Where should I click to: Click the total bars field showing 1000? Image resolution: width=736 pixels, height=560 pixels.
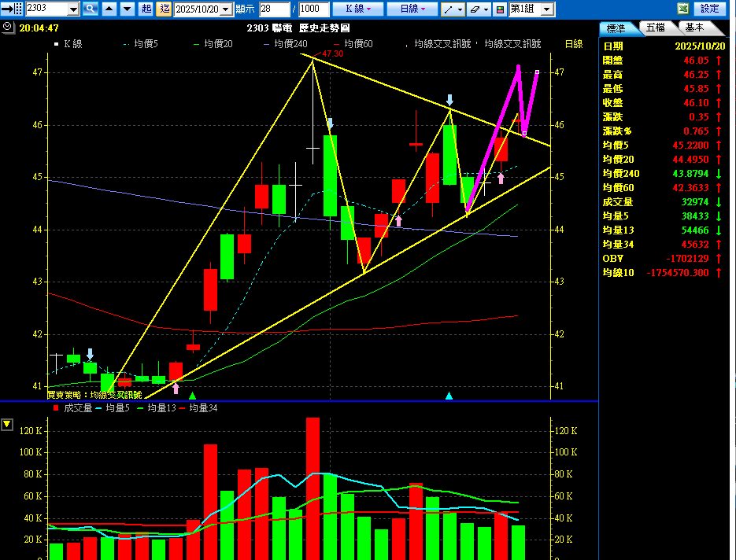point(313,9)
